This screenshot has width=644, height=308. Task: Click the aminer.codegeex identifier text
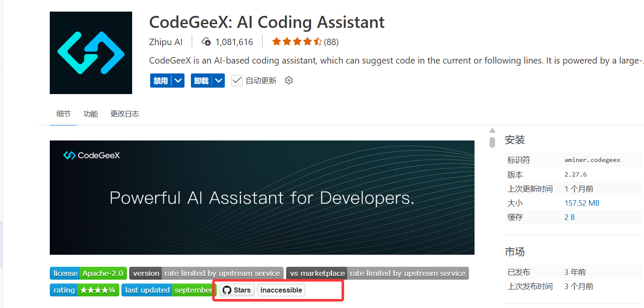[x=592, y=160]
